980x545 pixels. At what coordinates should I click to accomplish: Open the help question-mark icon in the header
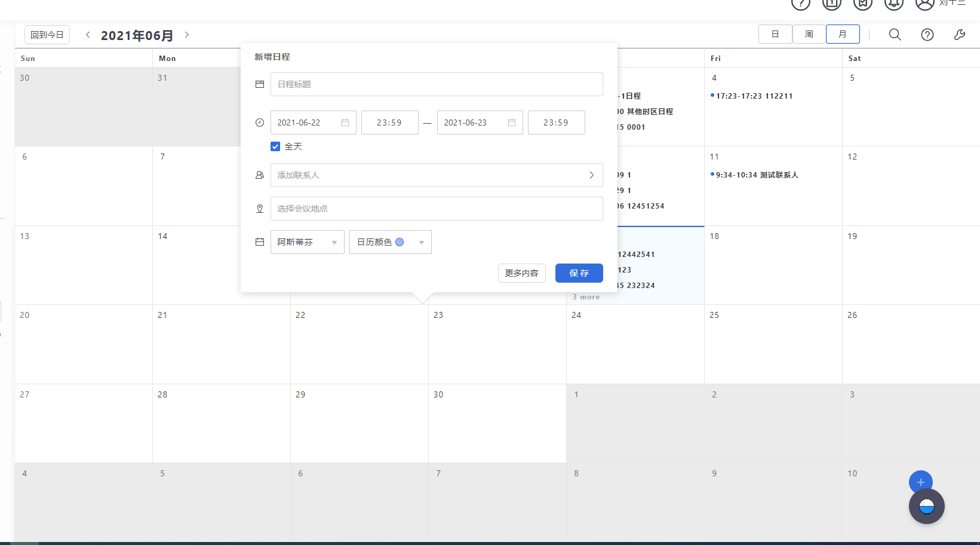coord(800,5)
